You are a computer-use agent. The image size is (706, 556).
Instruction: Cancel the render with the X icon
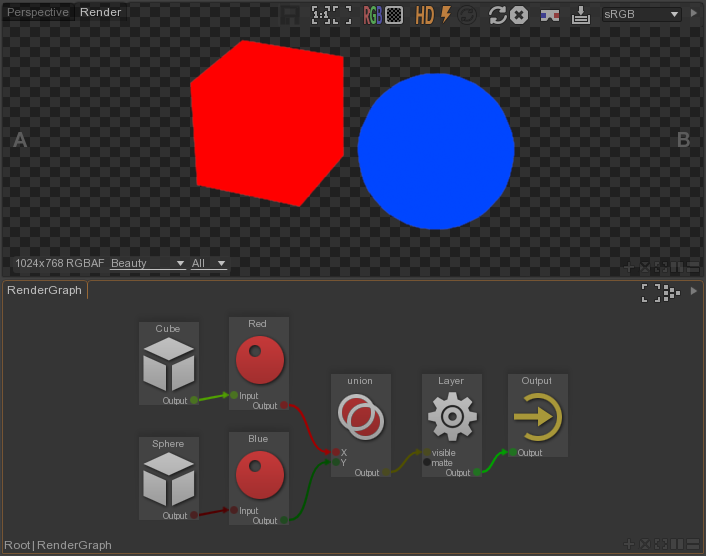pyautogui.click(x=519, y=15)
